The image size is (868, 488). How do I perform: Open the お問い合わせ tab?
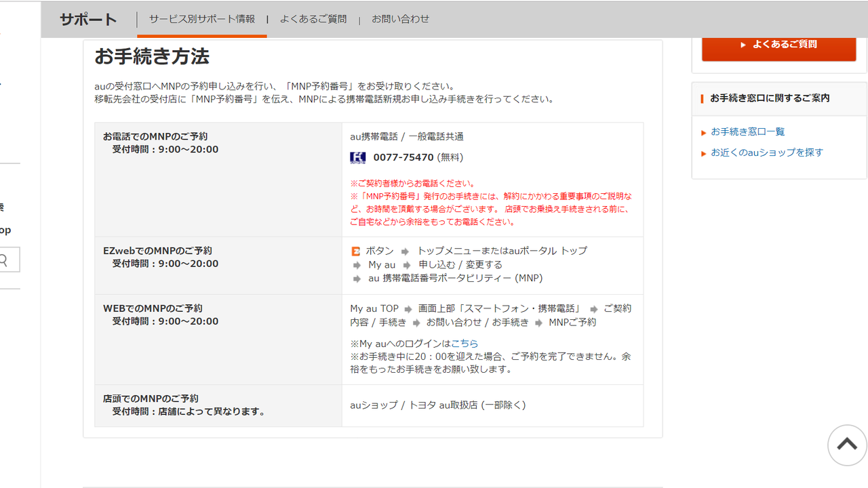coord(400,19)
